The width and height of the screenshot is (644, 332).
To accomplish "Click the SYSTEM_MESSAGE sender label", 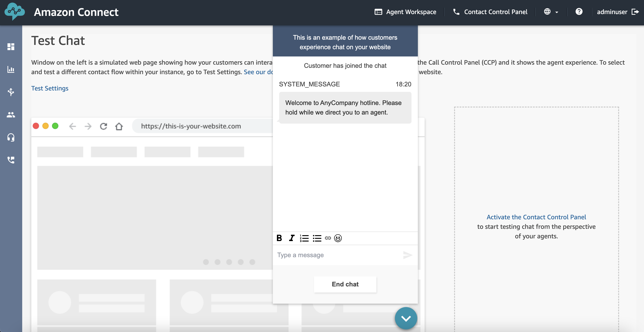I will pos(309,84).
